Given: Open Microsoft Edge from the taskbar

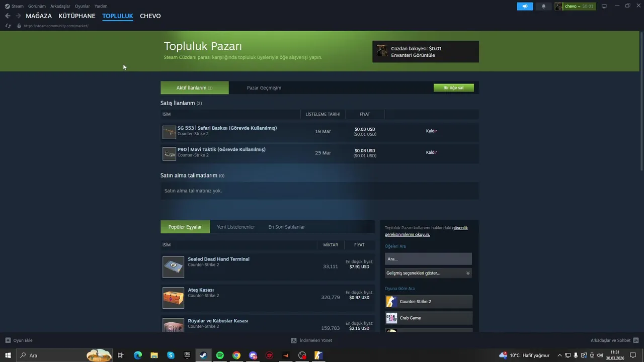Looking at the screenshot, I should pyautogui.click(x=138, y=355).
